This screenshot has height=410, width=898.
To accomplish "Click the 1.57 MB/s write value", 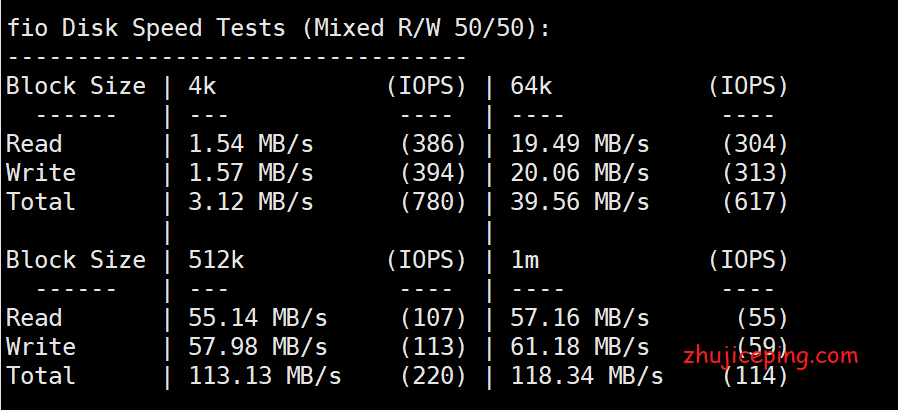I will 251,173.
